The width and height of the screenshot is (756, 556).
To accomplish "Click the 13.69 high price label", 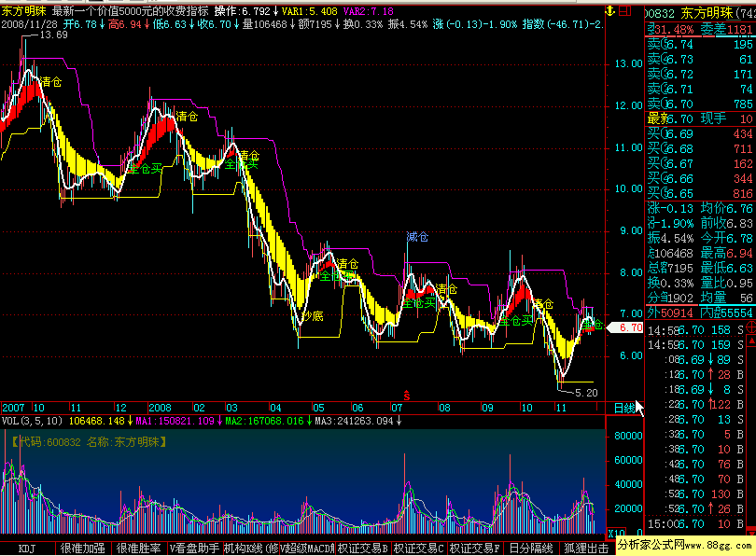I will (53, 35).
